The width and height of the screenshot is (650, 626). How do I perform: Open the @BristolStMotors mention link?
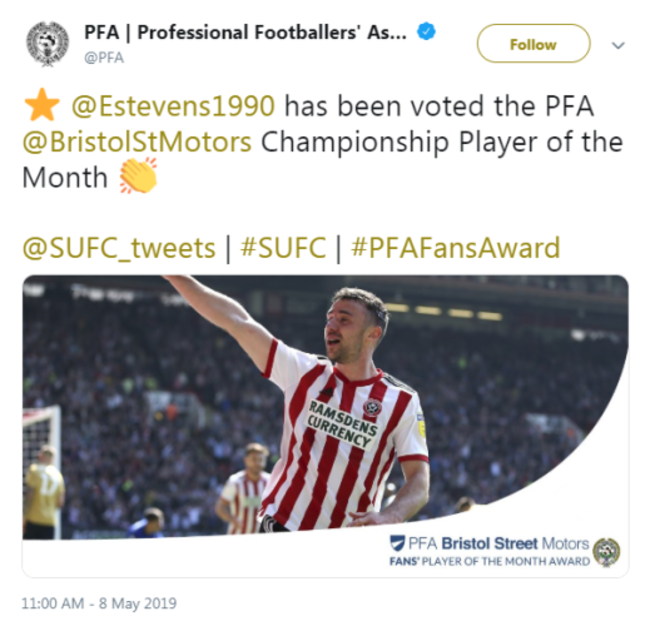pos(137,141)
